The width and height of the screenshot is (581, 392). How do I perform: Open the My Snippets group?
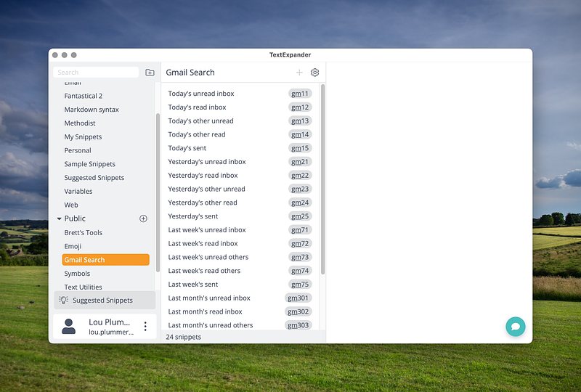pyautogui.click(x=83, y=136)
